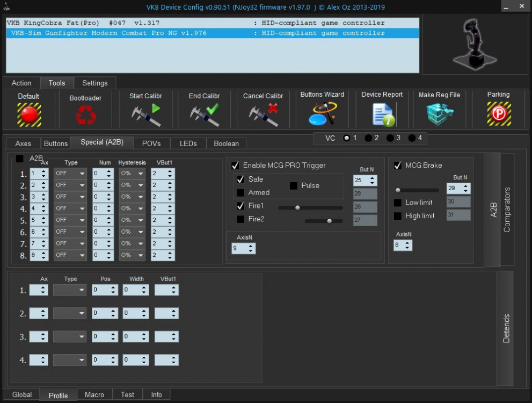The width and height of the screenshot is (532, 403).
Task: Click the Make Reg File icon
Action: [439, 113]
